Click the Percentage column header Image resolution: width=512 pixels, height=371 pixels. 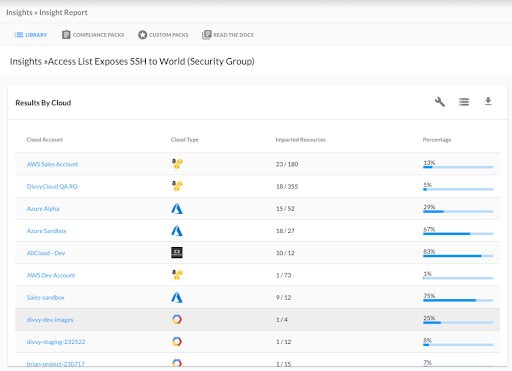point(437,140)
